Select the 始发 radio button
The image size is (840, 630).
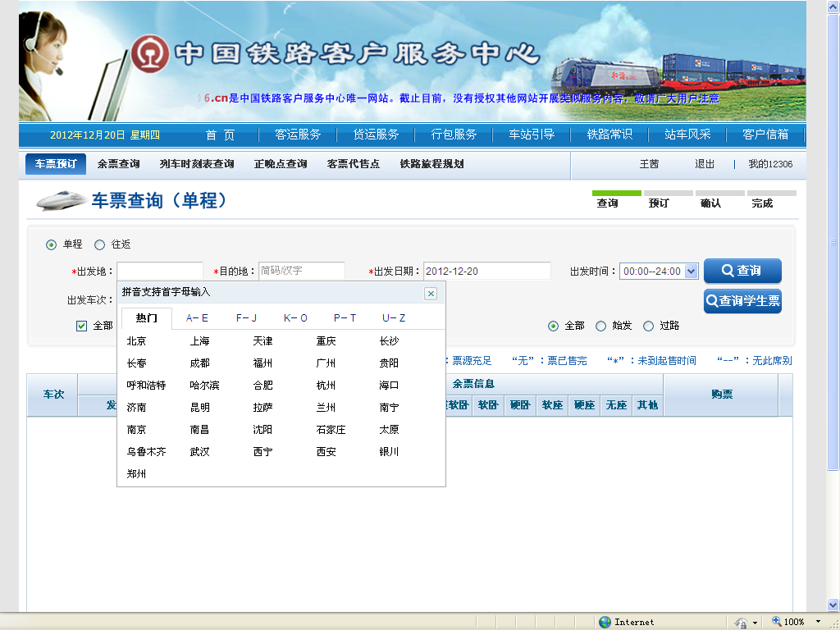(600, 326)
